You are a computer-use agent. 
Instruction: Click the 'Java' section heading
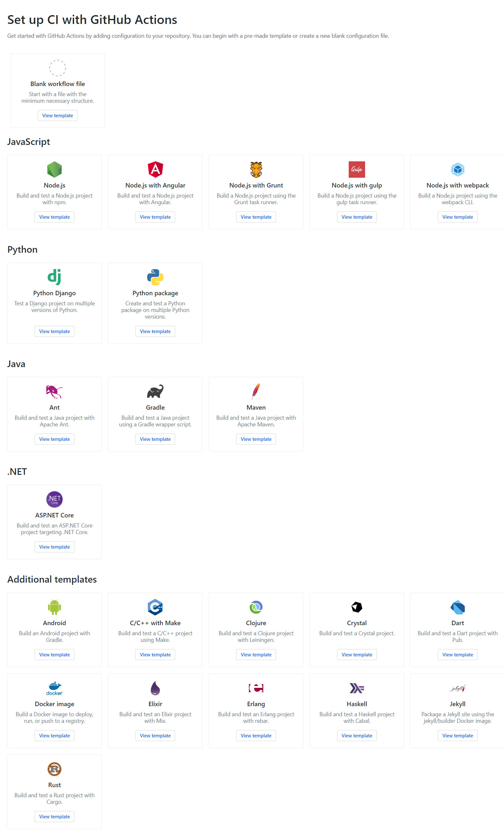(16, 364)
